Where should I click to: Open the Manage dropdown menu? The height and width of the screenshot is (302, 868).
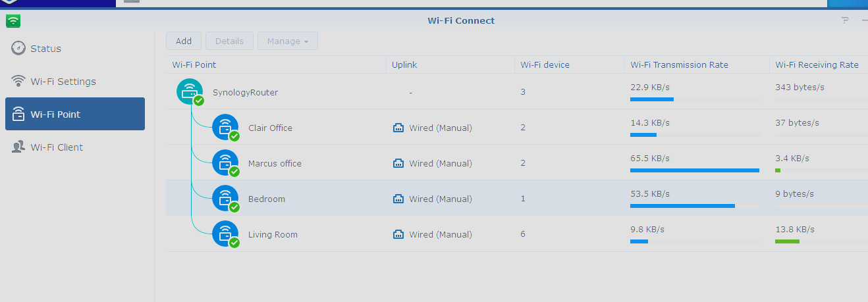pos(288,41)
